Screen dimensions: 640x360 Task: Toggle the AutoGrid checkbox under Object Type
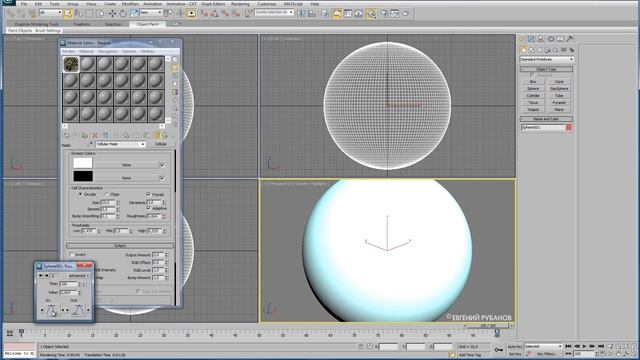tap(532, 75)
